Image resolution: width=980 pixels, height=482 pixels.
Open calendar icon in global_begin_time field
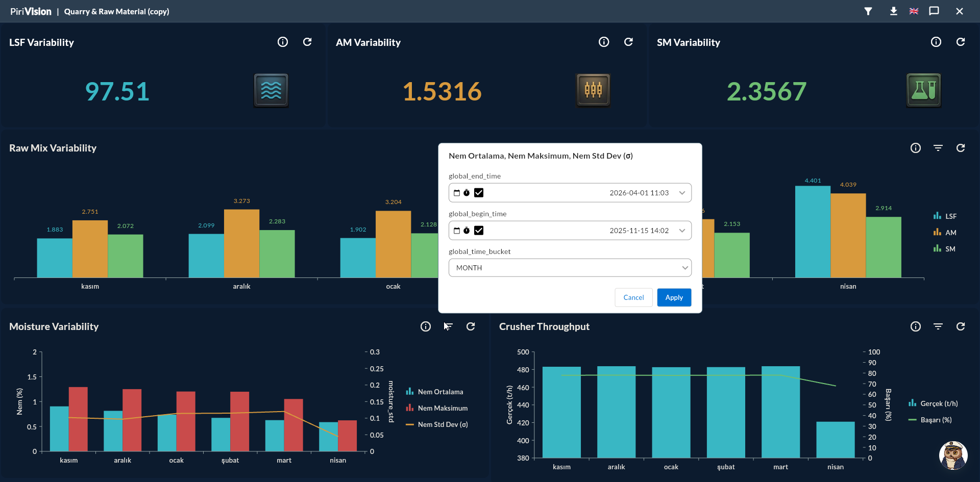[x=457, y=231]
